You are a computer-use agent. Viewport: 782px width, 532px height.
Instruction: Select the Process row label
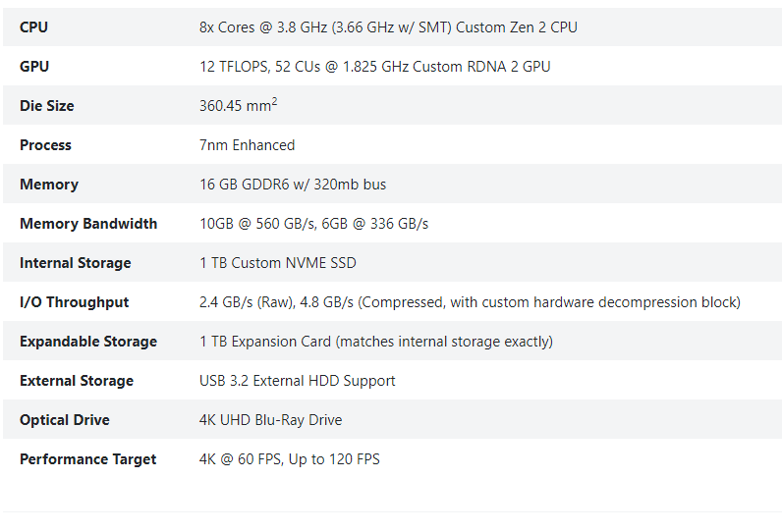click(x=45, y=145)
